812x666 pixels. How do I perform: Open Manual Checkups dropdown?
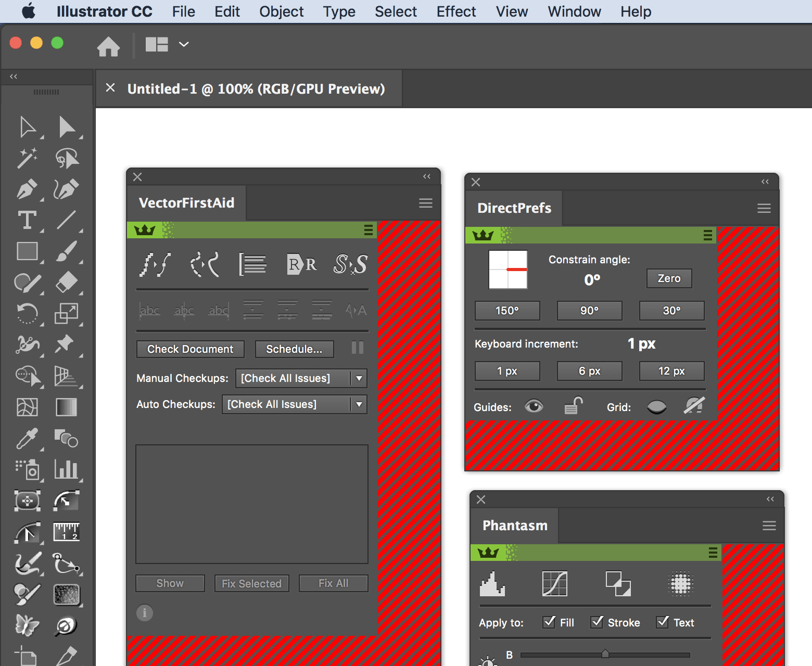coord(359,378)
